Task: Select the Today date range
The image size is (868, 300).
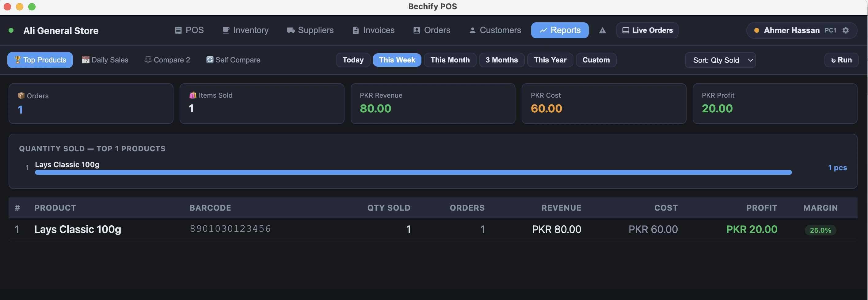Action: pos(353,60)
